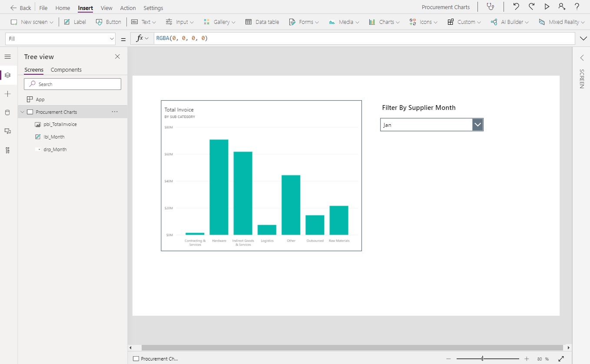
Task: Click the New screen button
Action: (x=30, y=22)
